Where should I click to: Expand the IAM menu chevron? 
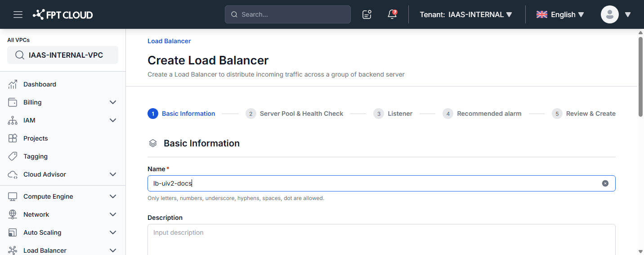(113, 120)
